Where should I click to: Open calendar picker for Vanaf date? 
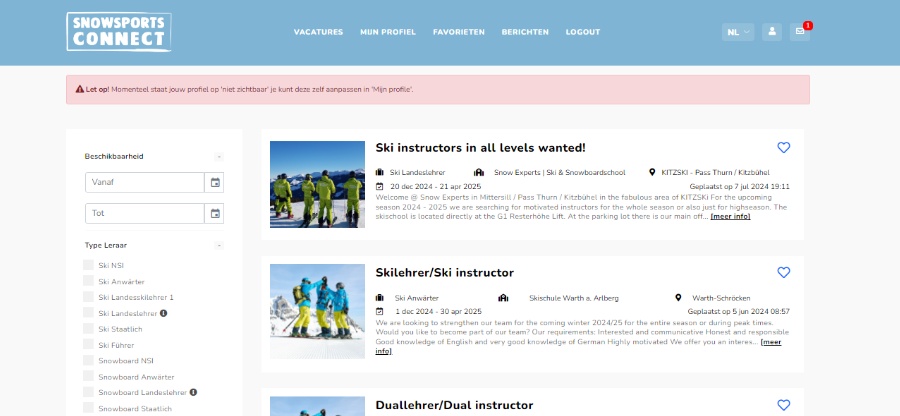pos(214,183)
